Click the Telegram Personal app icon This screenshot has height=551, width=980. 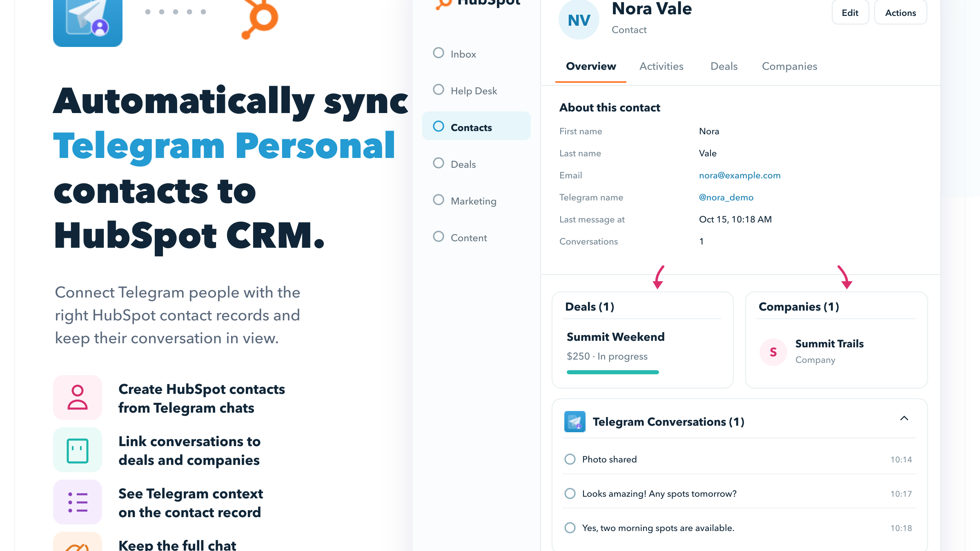[88, 22]
